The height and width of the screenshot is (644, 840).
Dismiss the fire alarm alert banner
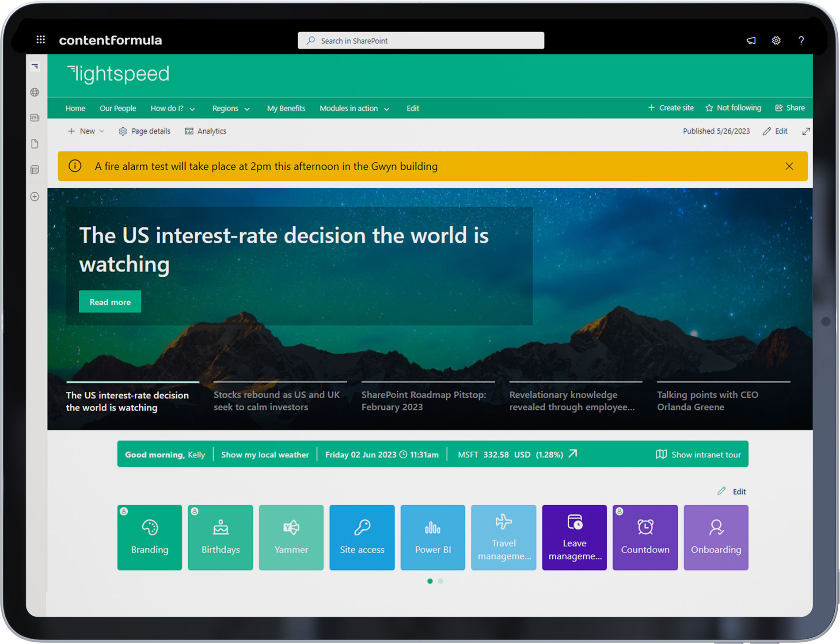[789, 166]
